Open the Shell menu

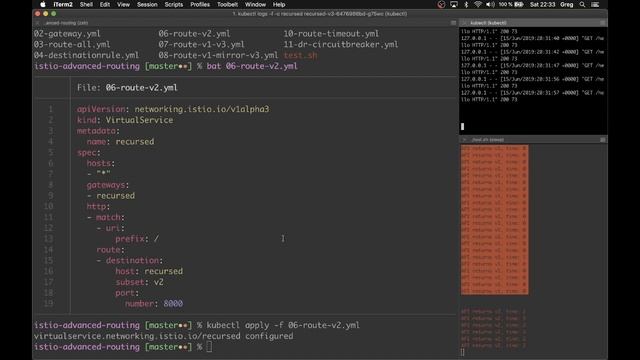(x=86, y=4)
